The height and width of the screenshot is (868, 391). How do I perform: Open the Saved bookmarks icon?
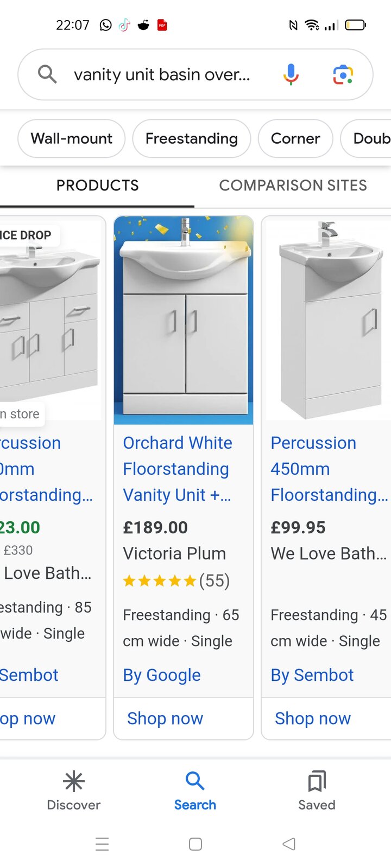click(317, 782)
